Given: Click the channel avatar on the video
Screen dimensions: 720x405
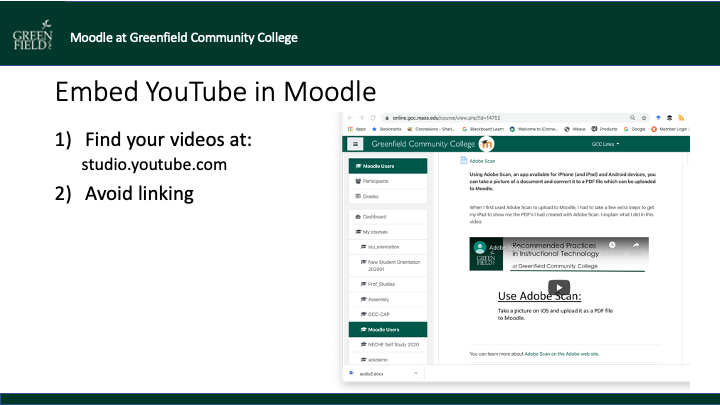Looking at the screenshot, I should coord(480,248).
